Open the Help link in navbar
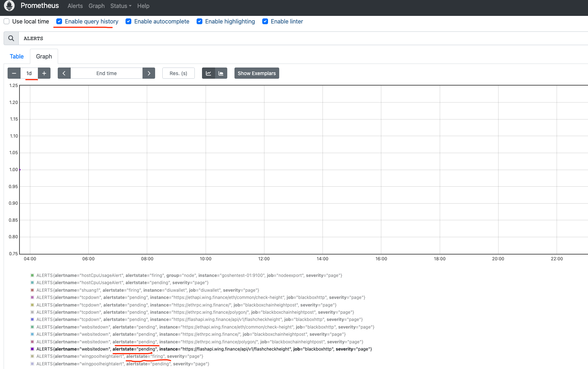The height and width of the screenshot is (369, 588). [x=143, y=6]
